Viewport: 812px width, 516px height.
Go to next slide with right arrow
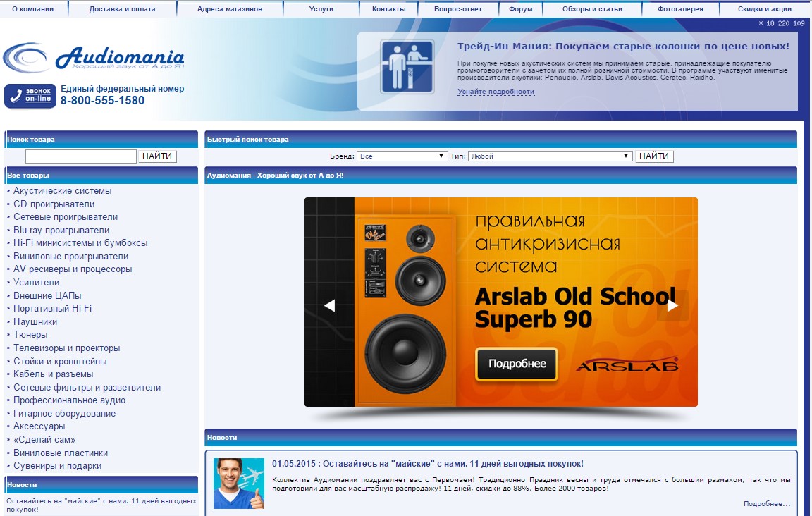coord(672,306)
